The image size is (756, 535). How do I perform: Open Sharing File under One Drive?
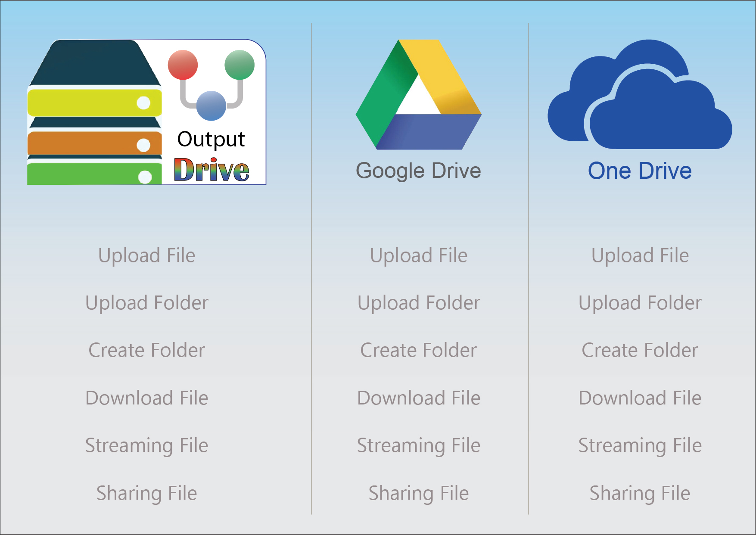tap(640, 493)
